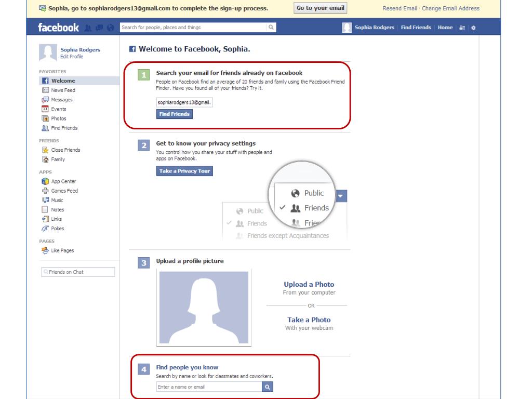
Task: Click the Games Feed icon
Action: pyautogui.click(x=45, y=191)
